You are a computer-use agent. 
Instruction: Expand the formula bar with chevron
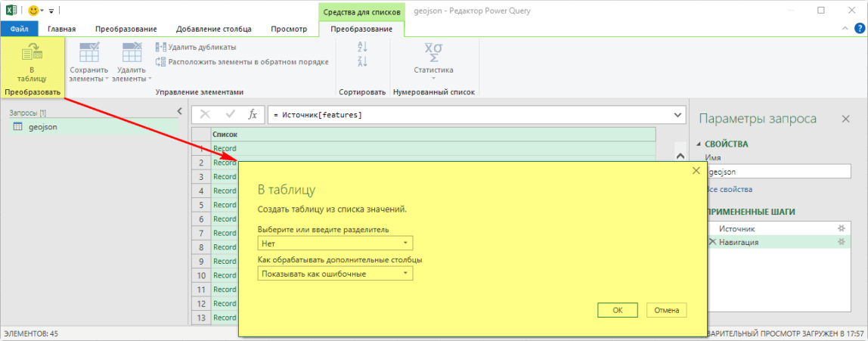[x=677, y=115]
